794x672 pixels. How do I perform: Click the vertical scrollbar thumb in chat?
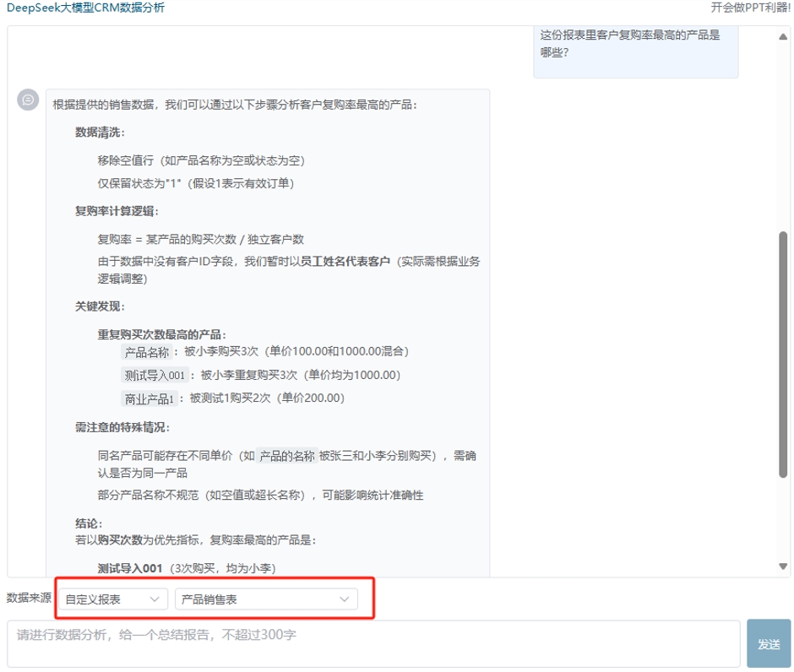(x=783, y=355)
